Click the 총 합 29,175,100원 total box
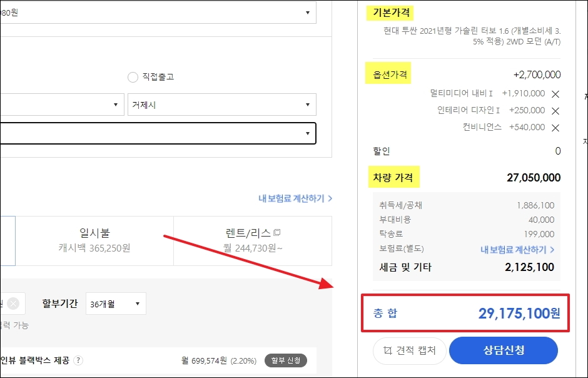The image size is (588, 378). click(x=465, y=313)
